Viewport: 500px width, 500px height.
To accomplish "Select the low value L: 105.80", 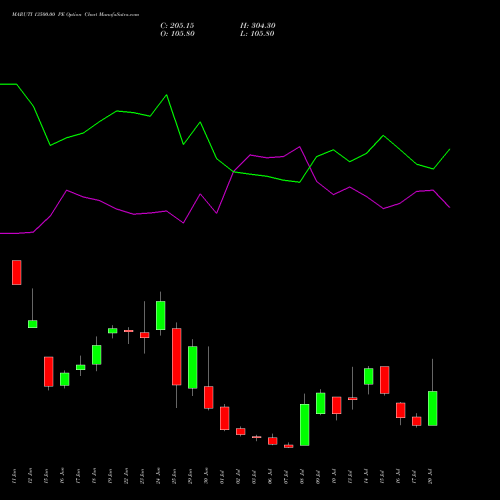I will 257,34.
